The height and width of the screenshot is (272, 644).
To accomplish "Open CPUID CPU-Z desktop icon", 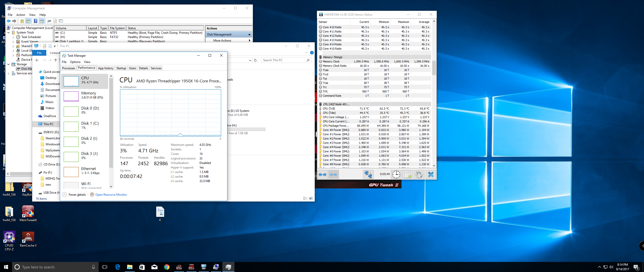I will [x=9, y=241].
